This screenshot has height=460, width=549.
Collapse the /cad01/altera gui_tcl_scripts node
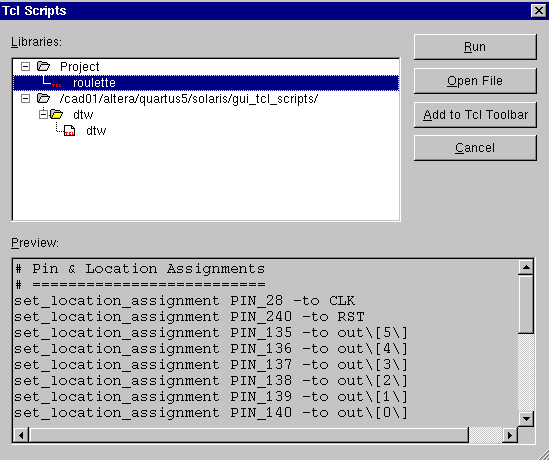click(25, 99)
